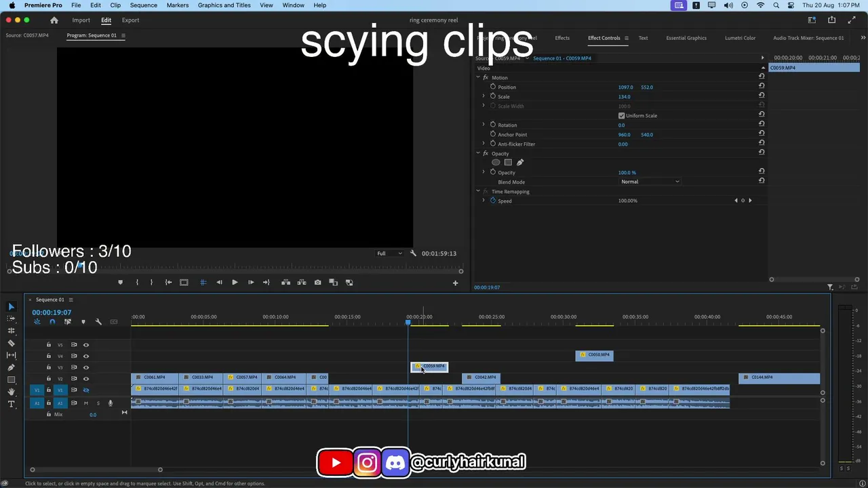This screenshot has width=868, height=488.
Task: Switch to the Export workspace
Action: click(x=130, y=20)
